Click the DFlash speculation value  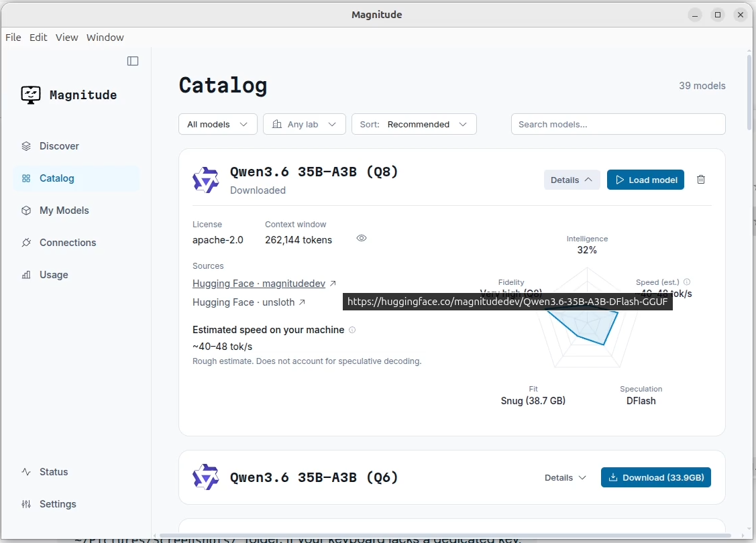(641, 401)
